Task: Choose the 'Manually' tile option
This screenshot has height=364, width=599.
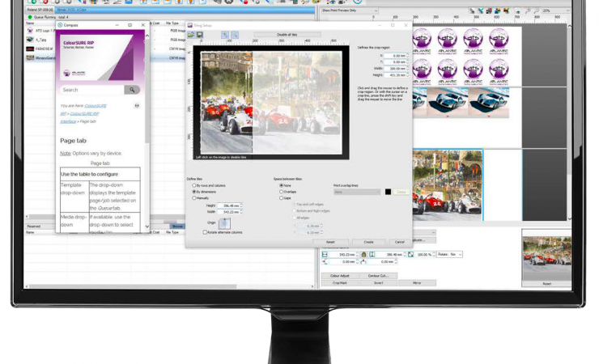Action: coord(194,198)
